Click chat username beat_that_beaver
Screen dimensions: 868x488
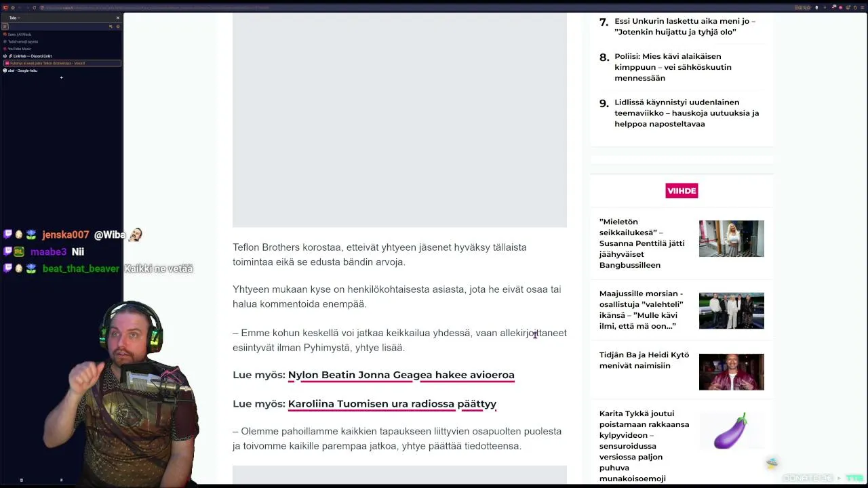pos(81,268)
